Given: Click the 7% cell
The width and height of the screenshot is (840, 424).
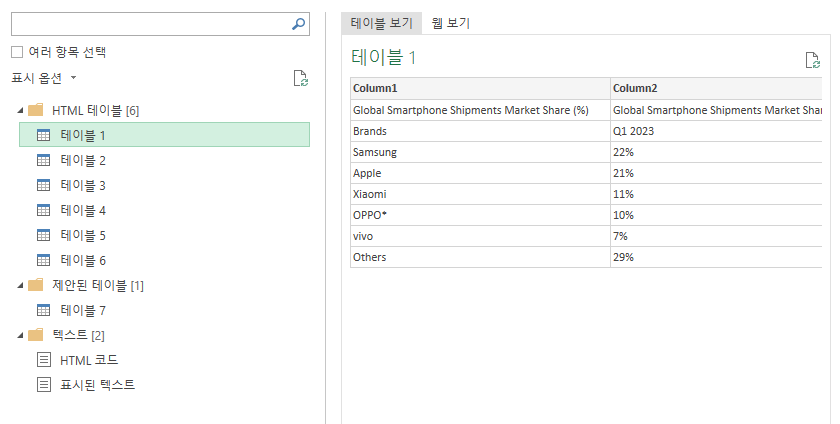Looking at the screenshot, I should pos(716,236).
